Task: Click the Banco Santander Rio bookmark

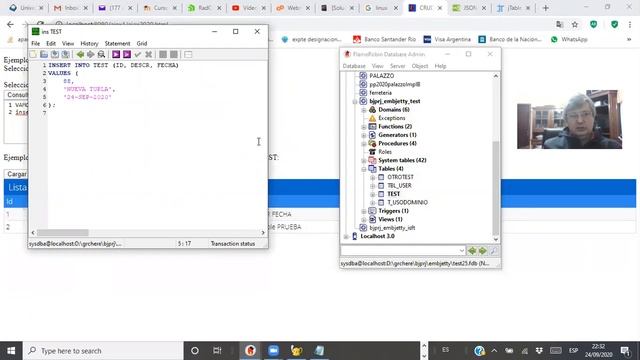Action: [x=384, y=39]
